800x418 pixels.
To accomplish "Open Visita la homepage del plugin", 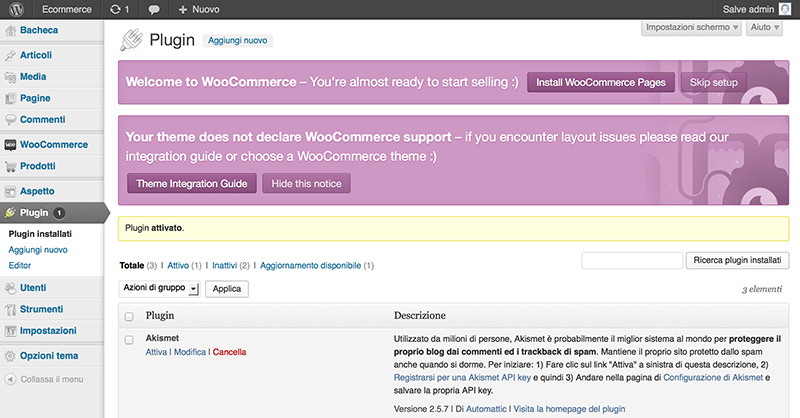I will [569, 409].
